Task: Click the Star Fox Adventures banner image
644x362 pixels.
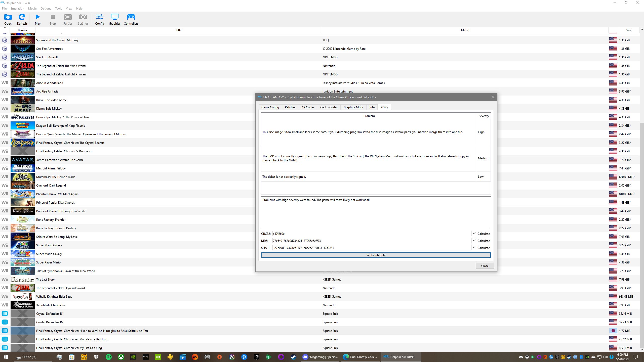Action: tap(23, 49)
